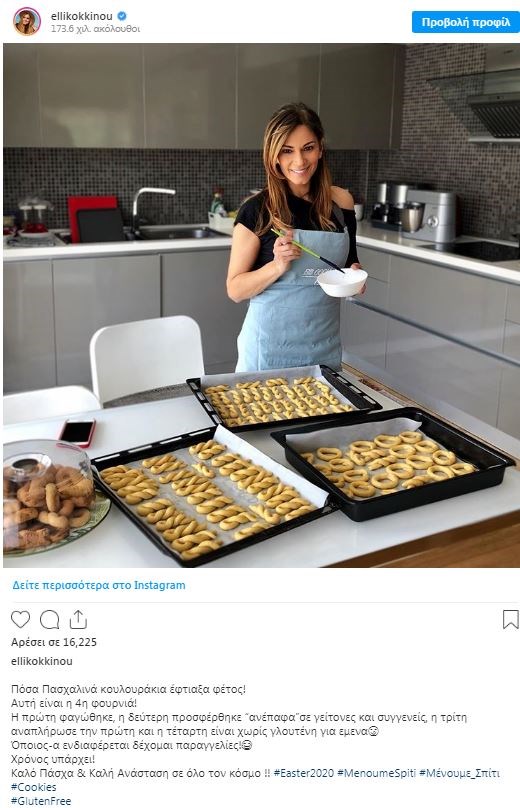Click the caption line Χρόνος υπάρχει!
Screen dimensions: 520x808
tap(53, 759)
